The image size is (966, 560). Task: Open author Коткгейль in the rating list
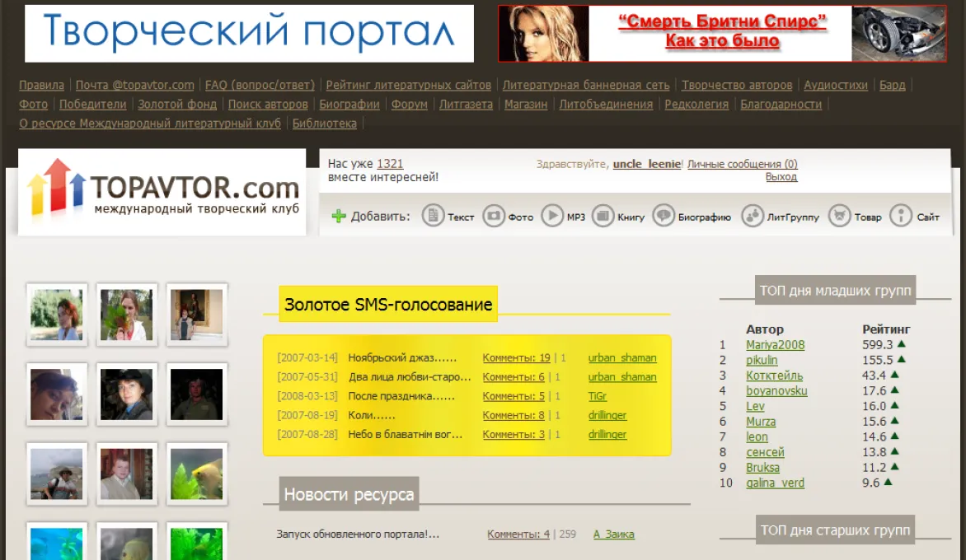(775, 376)
